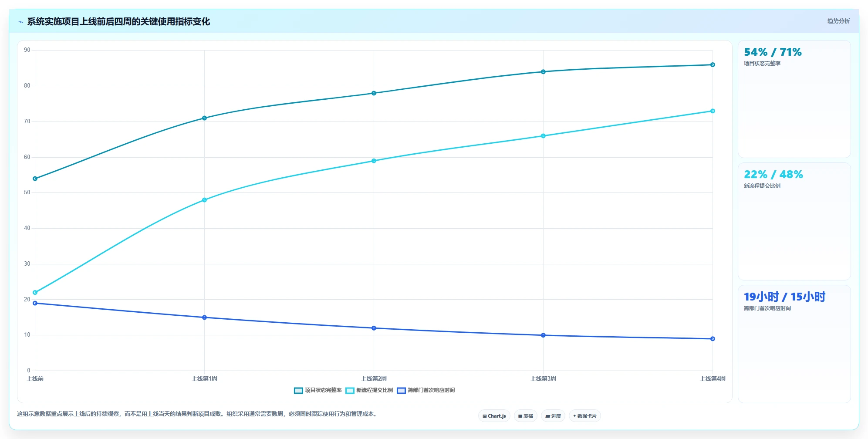Screen dimensions: 868x439
Task: Select the 数据卡片 tag pill
Action: [x=585, y=416]
